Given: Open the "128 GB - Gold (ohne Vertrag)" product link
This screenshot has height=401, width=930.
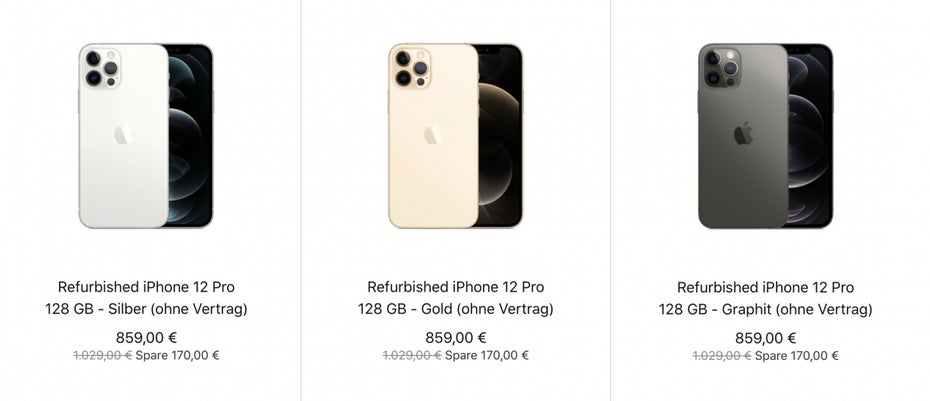Looking at the screenshot, I should tap(456, 309).
